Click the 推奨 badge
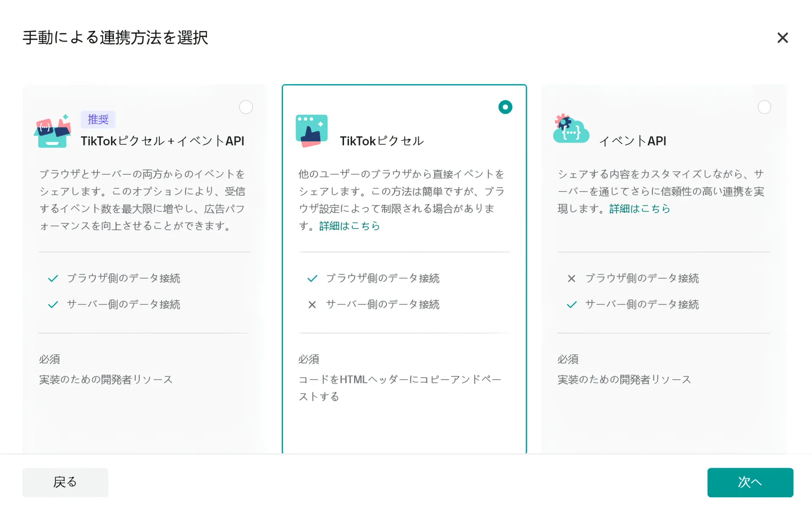 point(98,120)
